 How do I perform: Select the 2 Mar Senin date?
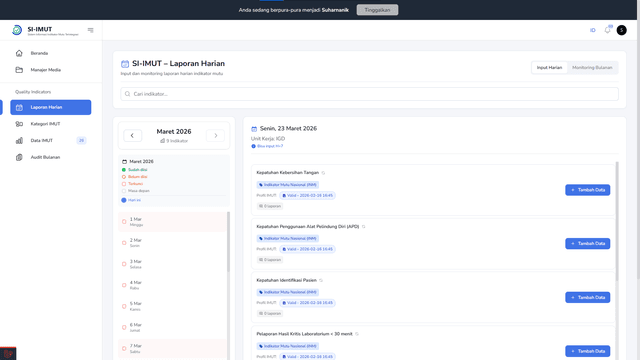click(x=172, y=243)
